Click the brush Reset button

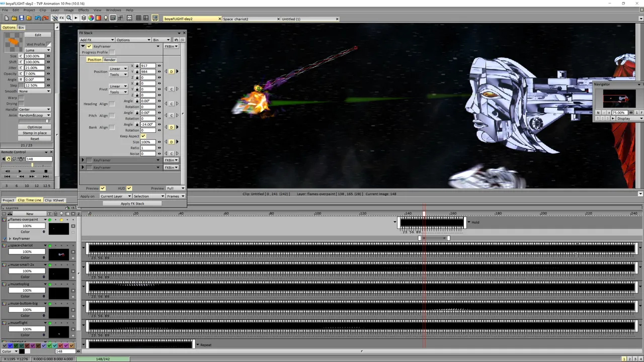(x=35, y=139)
